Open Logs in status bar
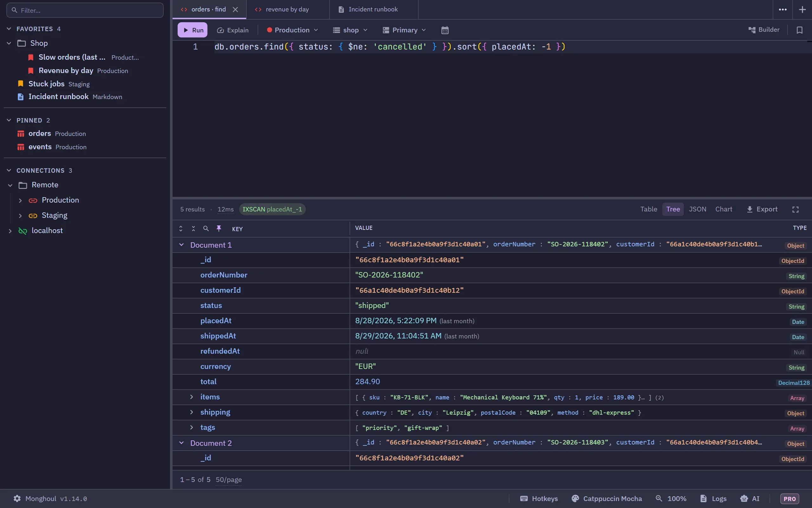 click(x=713, y=498)
